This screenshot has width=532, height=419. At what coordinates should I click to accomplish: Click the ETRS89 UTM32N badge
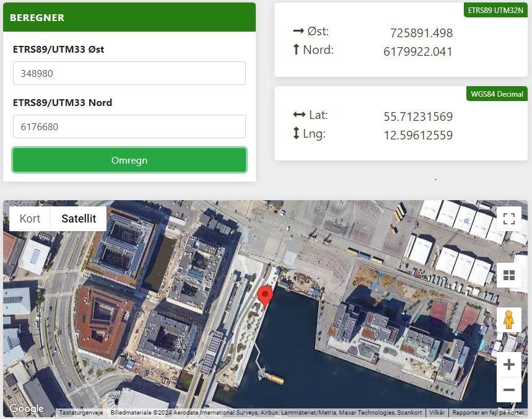[495, 10]
